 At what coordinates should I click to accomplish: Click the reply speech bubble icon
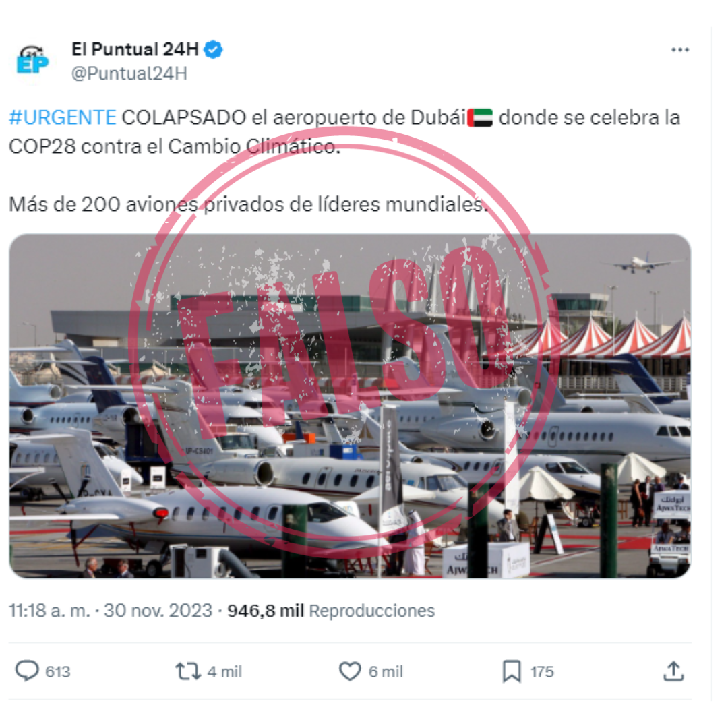point(27,671)
